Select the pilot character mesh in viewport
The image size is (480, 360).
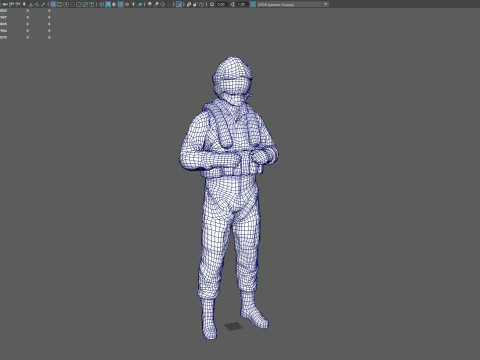[230, 197]
